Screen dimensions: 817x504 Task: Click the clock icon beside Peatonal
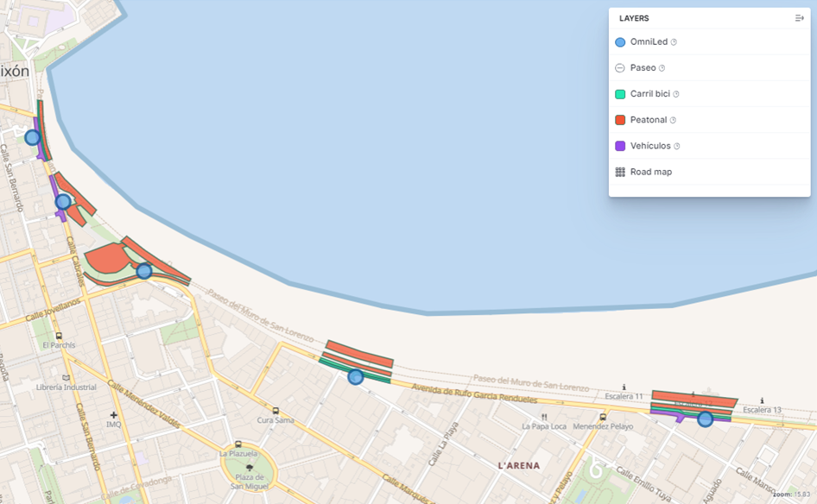coord(673,120)
